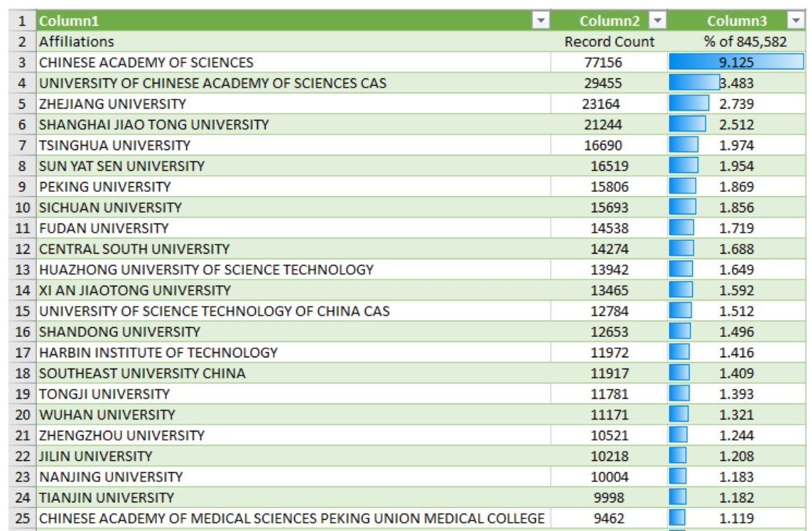Select the record count cell 29455

[x=609, y=83]
